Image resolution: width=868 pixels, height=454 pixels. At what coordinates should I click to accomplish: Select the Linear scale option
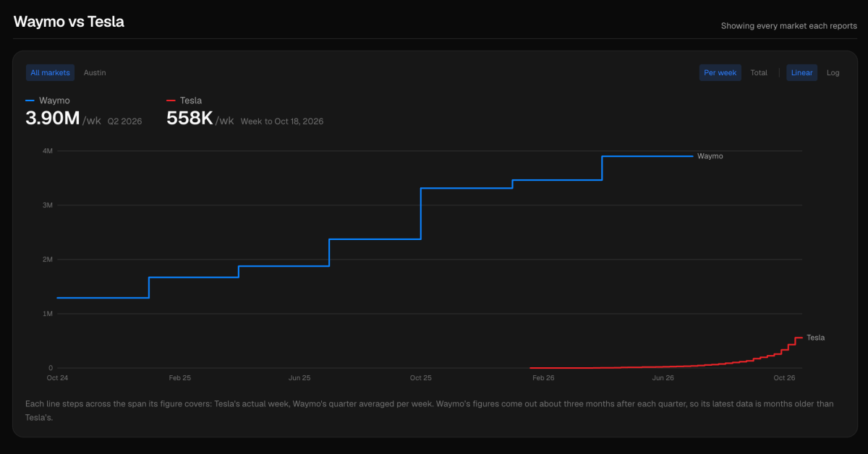pyautogui.click(x=801, y=72)
